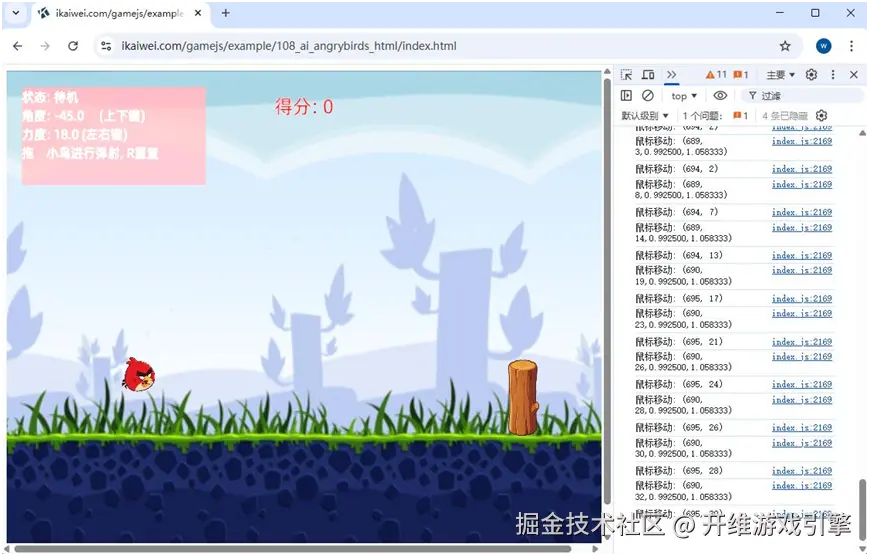Open Chrome's three-dot main menu

click(x=851, y=46)
